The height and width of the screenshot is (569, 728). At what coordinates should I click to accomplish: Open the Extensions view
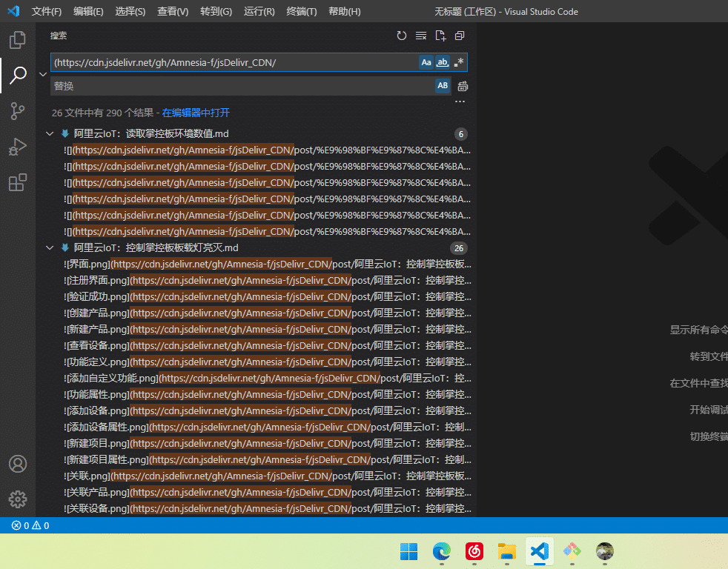pos(18,182)
